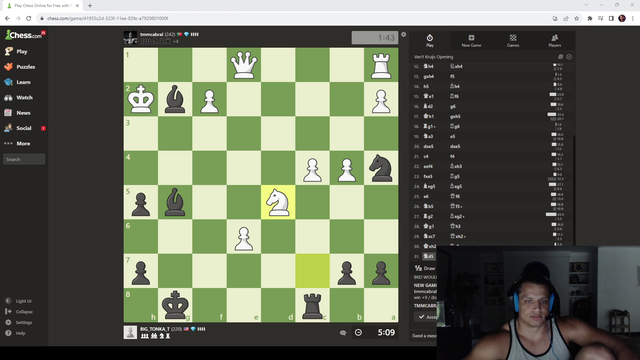Collapse the left sidebar
640x360 pixels.
(x=19, y=311)
